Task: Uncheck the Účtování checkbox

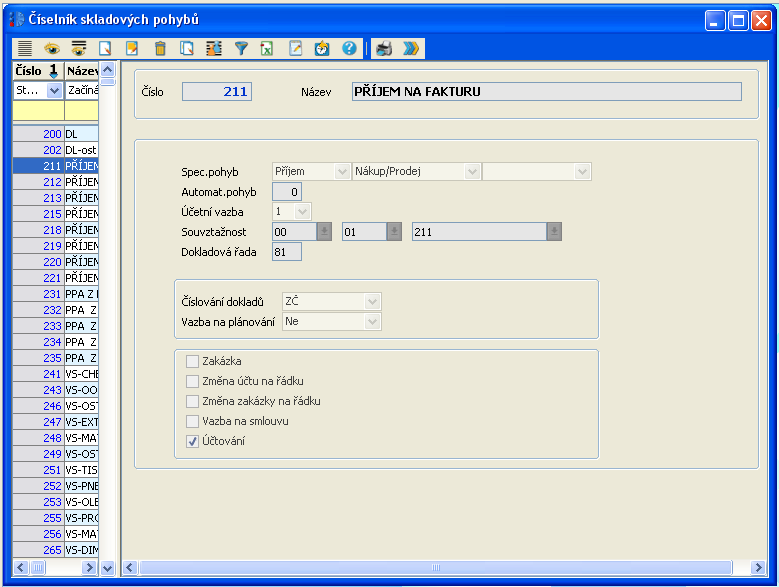Action: [193, 441]
